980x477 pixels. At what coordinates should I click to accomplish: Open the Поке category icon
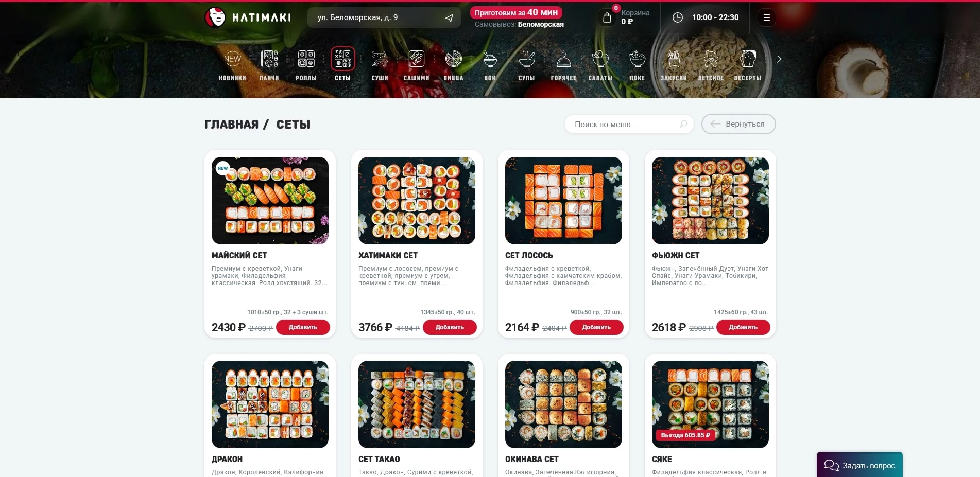(x=637, y=59)
